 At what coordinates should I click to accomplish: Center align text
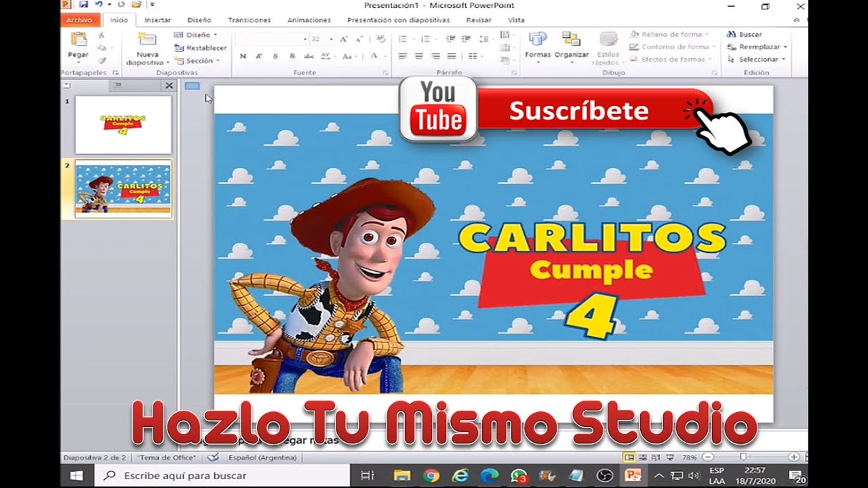[419, 56]
